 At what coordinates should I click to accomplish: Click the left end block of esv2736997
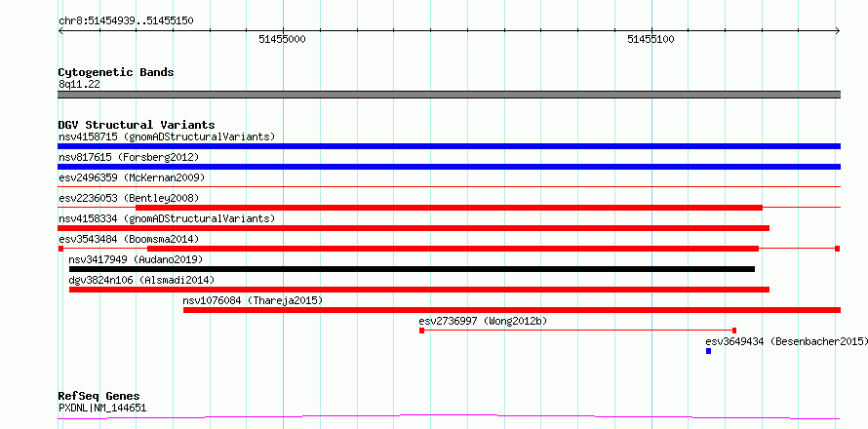click(422, 331)
